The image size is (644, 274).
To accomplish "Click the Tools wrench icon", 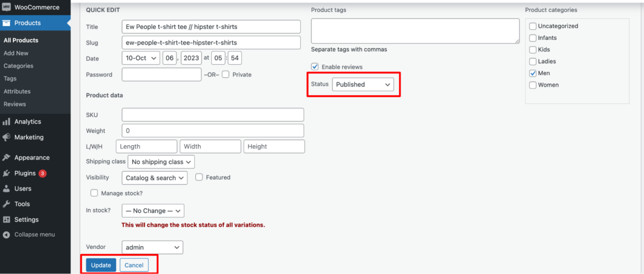I will (6, 204).
